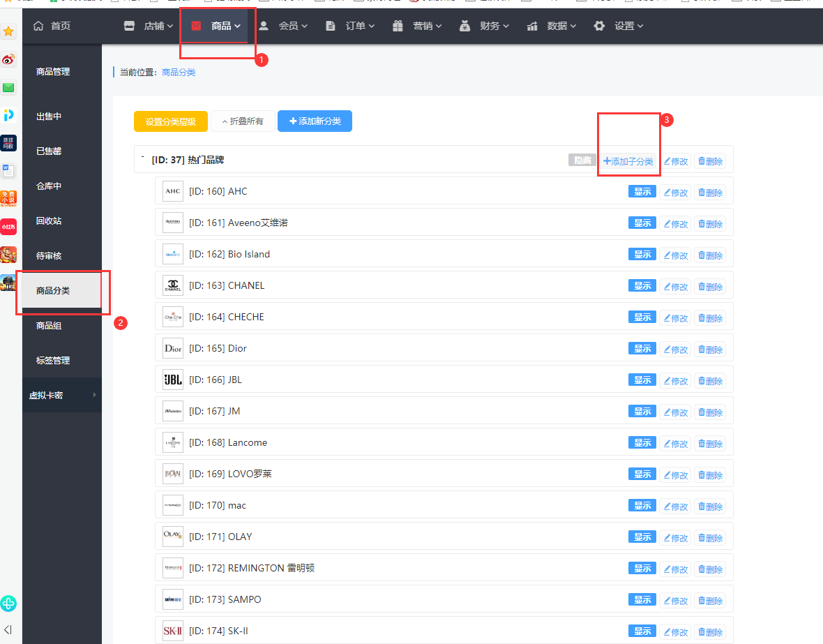Click 修改 for LOVO罗莱 category

click(x=676, y=475)
